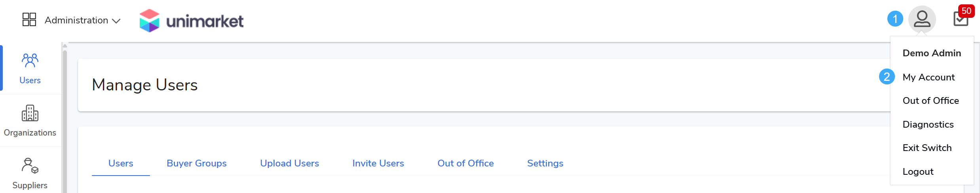Open the user profile avatar icon
The height and width of the screenshot is (193, 980).
click(922, 19)
